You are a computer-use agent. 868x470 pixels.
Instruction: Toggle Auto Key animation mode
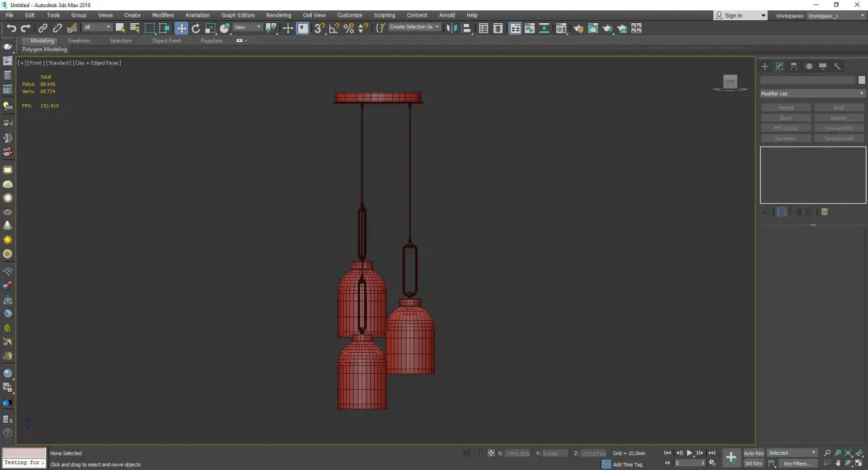[753, 453]
